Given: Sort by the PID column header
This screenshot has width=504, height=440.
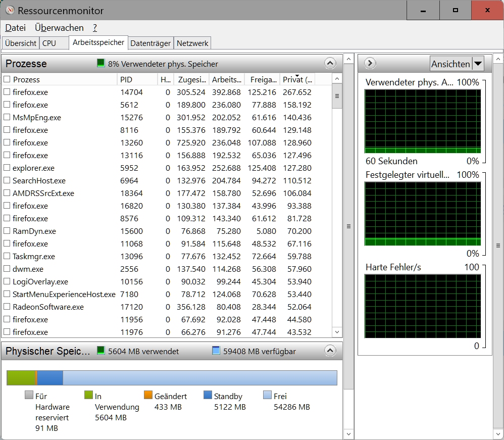Looking at the screenshot, I should (x=137, y=79).
